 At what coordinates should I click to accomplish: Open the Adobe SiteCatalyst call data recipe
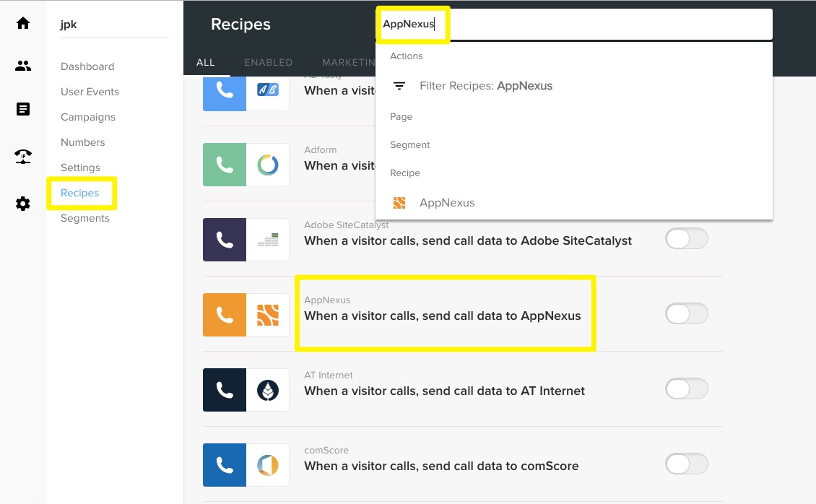click(468, 241)
